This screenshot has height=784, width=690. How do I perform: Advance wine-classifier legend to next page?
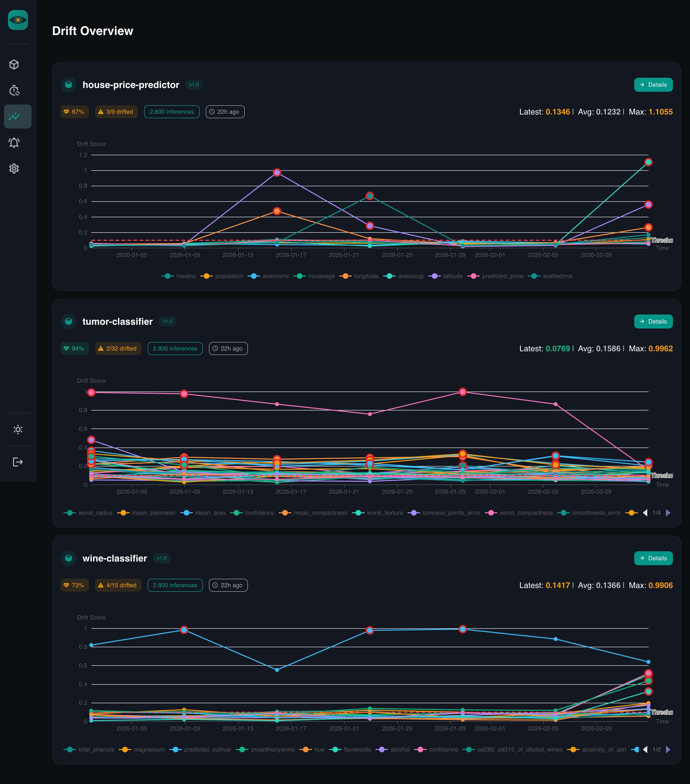[x=668, y=749]
